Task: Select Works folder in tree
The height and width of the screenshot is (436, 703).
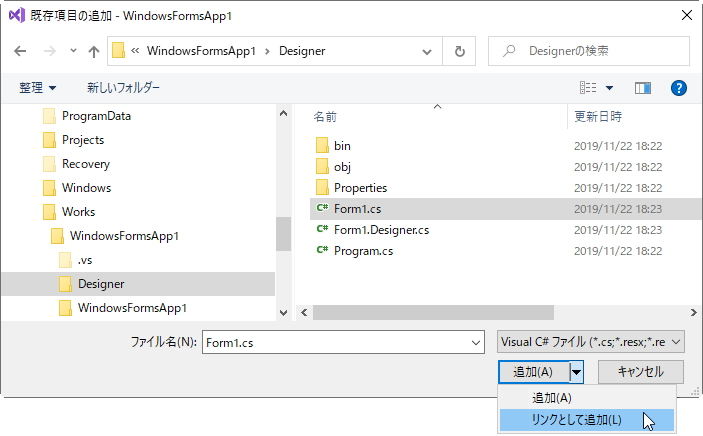Action: click(x=69, y=212)
